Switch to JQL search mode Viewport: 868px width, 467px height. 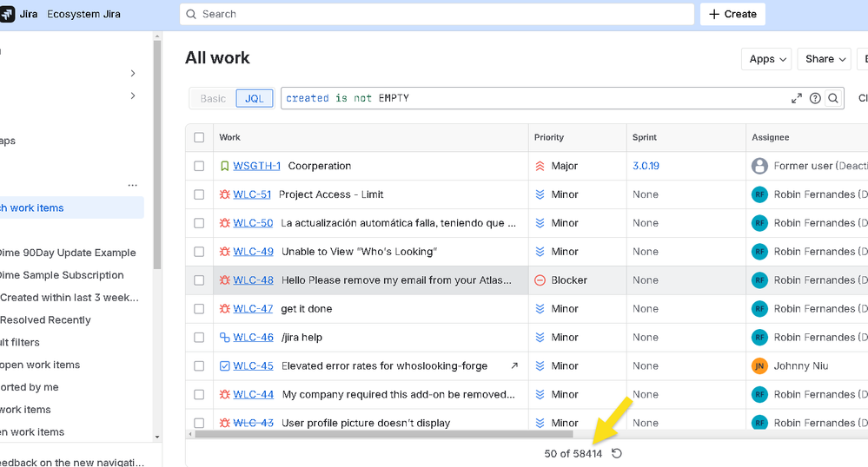pyautogui.click(x=255, y=98)
